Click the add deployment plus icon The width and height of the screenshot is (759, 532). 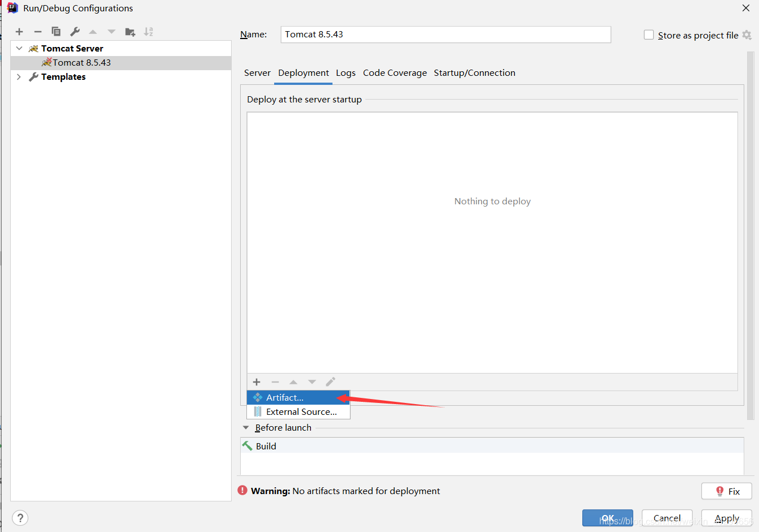pyautogui.click(x=257, y=382)
